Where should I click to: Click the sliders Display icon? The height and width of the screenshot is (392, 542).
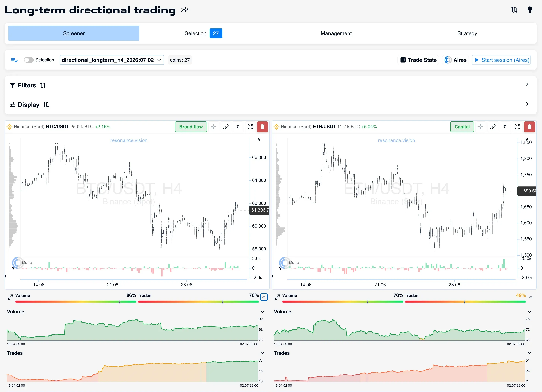click(x=12, y=105)
